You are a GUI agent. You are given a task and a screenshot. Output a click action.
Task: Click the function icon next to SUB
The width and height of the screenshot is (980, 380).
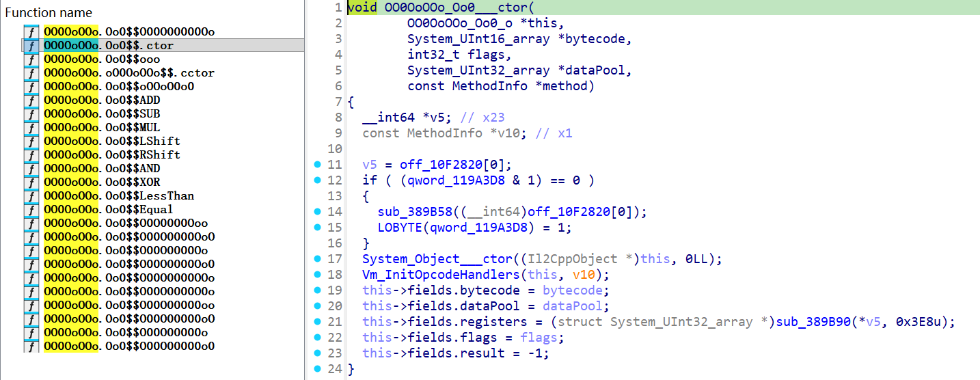point(31,114)
